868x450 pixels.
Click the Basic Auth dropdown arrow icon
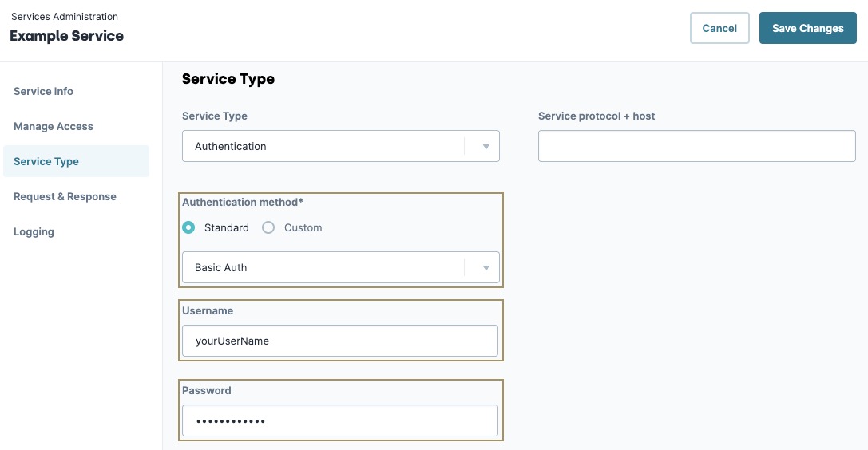coord(486,268)
